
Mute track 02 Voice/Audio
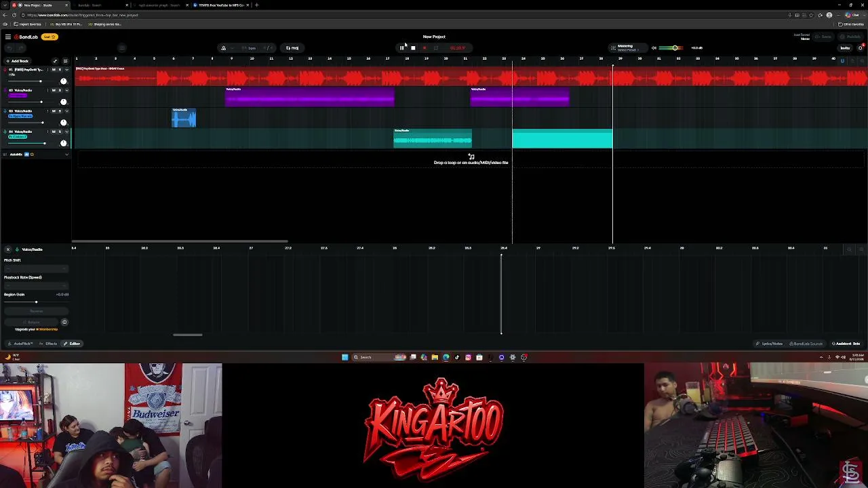55,90
